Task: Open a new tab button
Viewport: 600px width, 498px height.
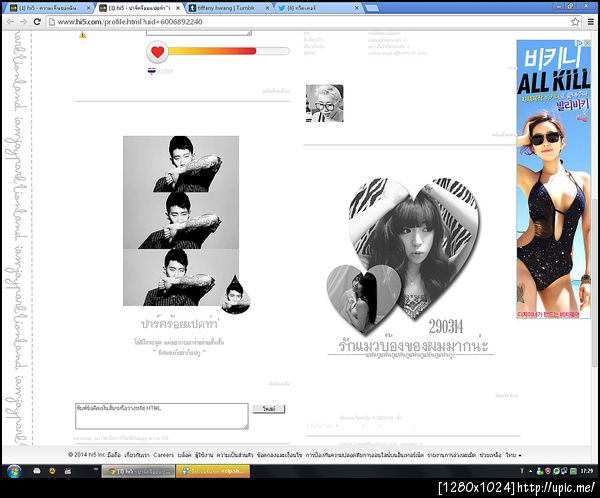Action: pos(372,8)
